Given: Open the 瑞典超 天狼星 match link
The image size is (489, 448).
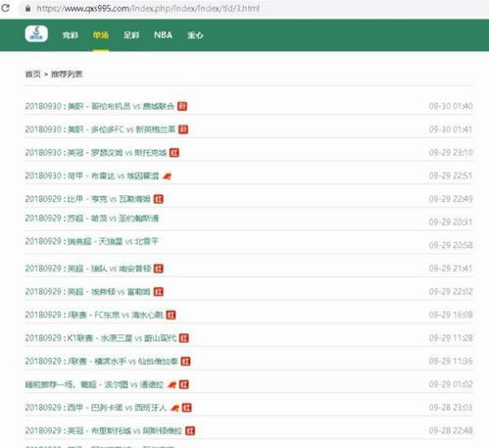Looking at the screenshot, I should 92,241.
